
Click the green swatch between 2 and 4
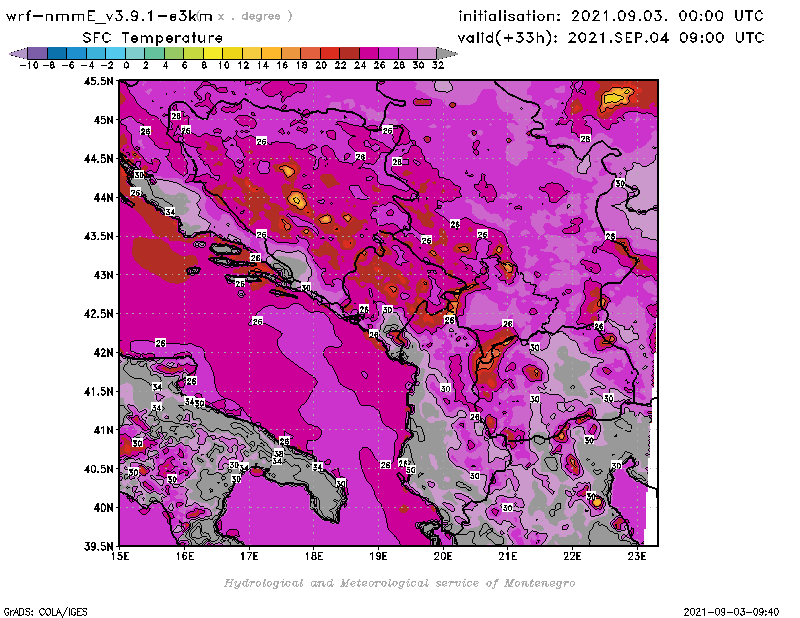coord(155,53)
